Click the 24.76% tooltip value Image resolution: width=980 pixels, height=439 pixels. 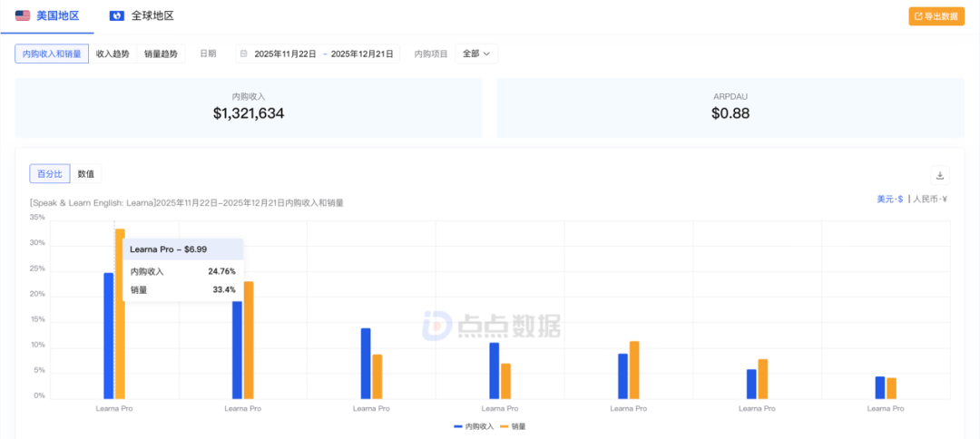click(222, 271)
